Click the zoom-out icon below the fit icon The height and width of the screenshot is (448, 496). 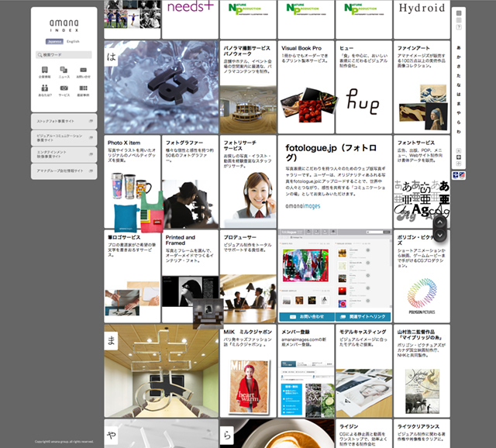[459, 164]
